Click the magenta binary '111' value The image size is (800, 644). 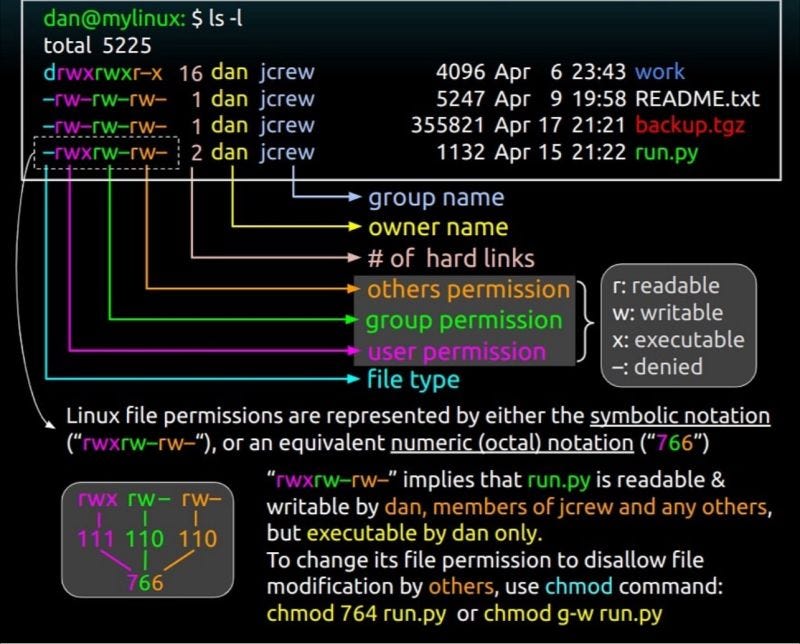coord(94,539)
